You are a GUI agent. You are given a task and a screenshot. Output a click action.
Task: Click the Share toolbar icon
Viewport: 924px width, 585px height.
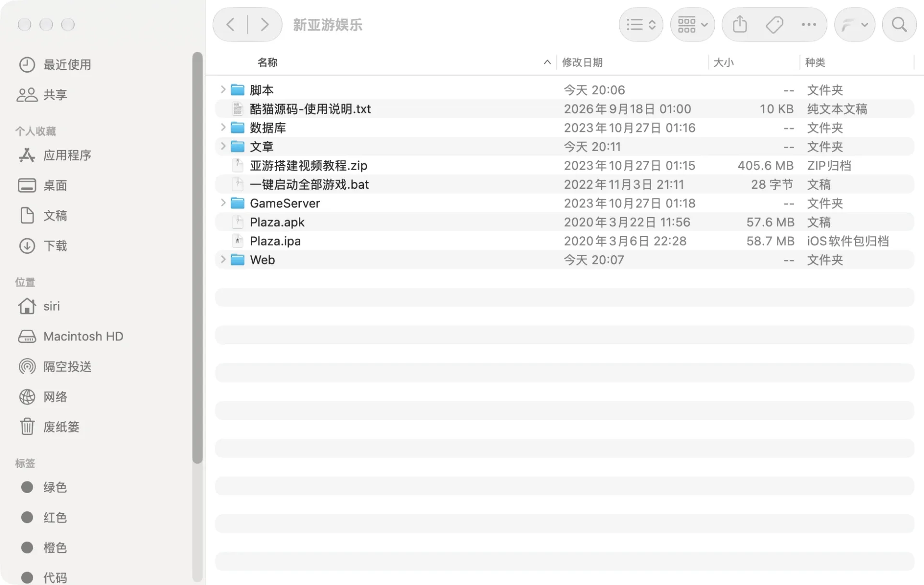tap(740, 25)
